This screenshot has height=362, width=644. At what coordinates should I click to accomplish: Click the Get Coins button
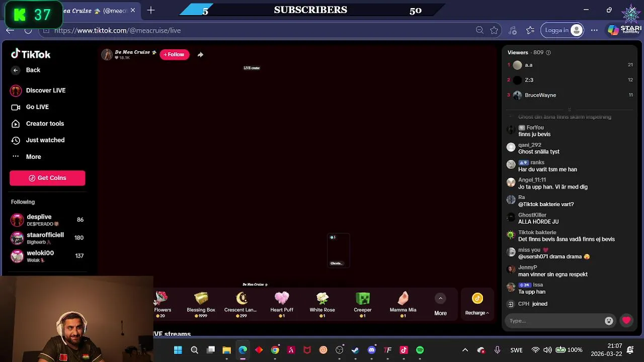[47, 178]
